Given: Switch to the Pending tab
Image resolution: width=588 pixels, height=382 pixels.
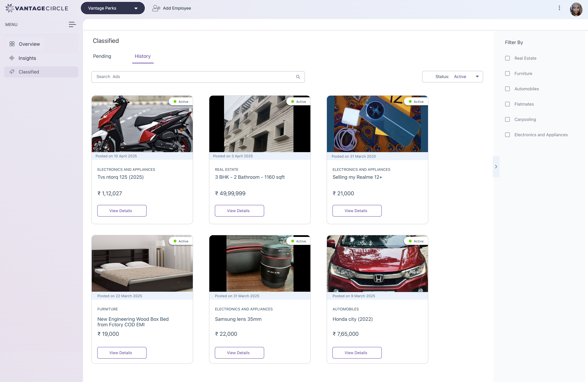Looking at the screenshot, I should [102, 56].
